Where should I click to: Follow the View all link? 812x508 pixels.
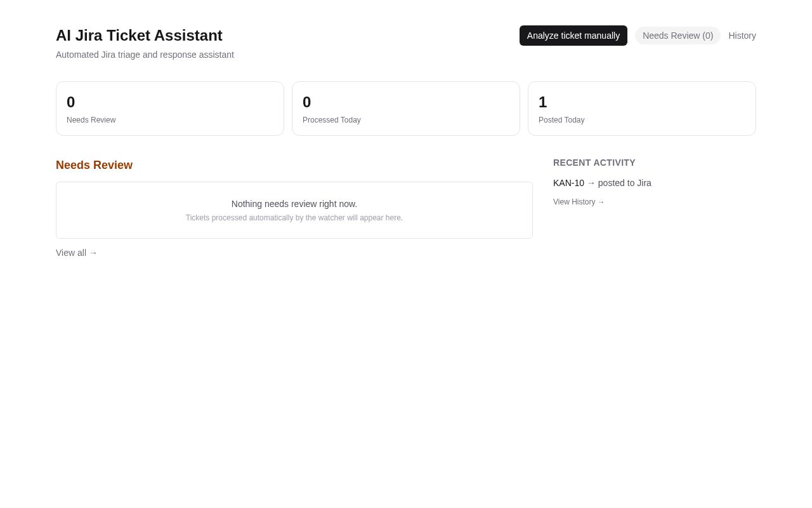(x=77, y=253)
